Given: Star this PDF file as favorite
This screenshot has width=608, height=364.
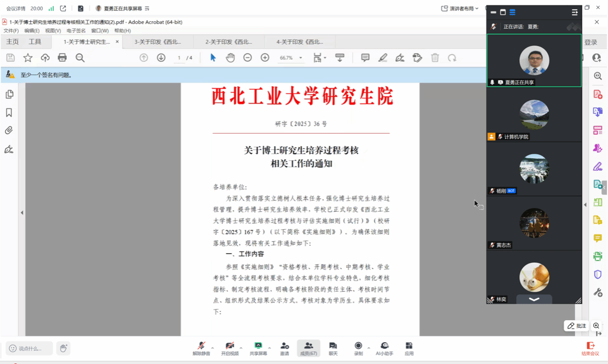Looking at the screenshot, I should (28, 58).
